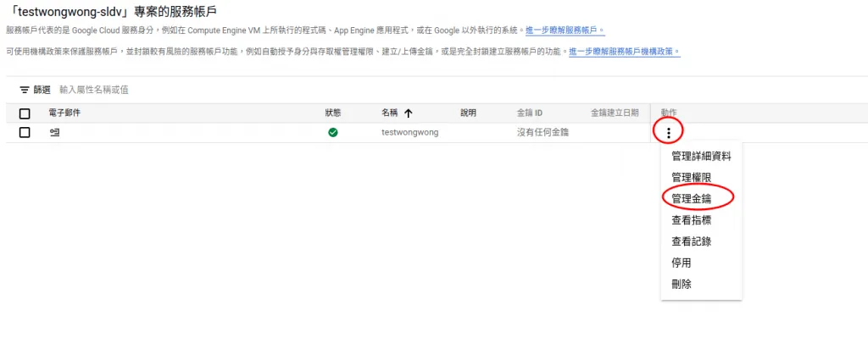
Task: Click the 電子郵件 column header
Action: pyautogui.click(x=64, y=113)
